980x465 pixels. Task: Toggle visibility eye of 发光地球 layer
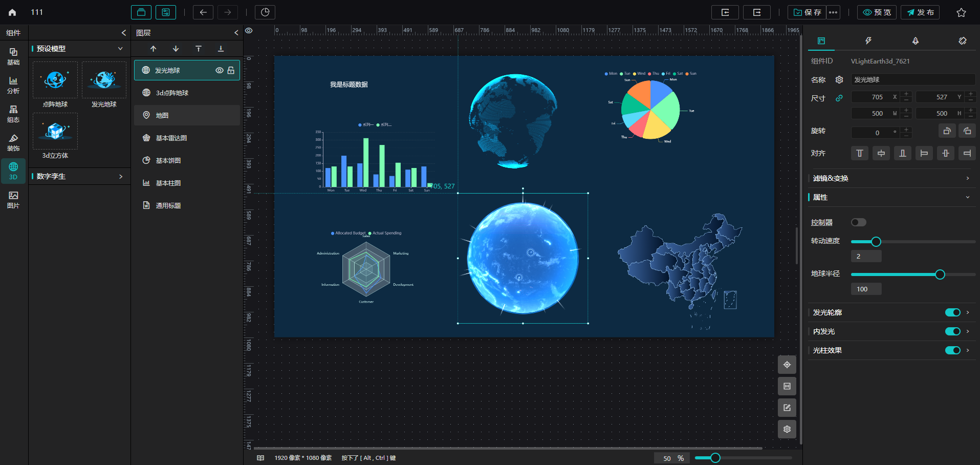(220, 70)
